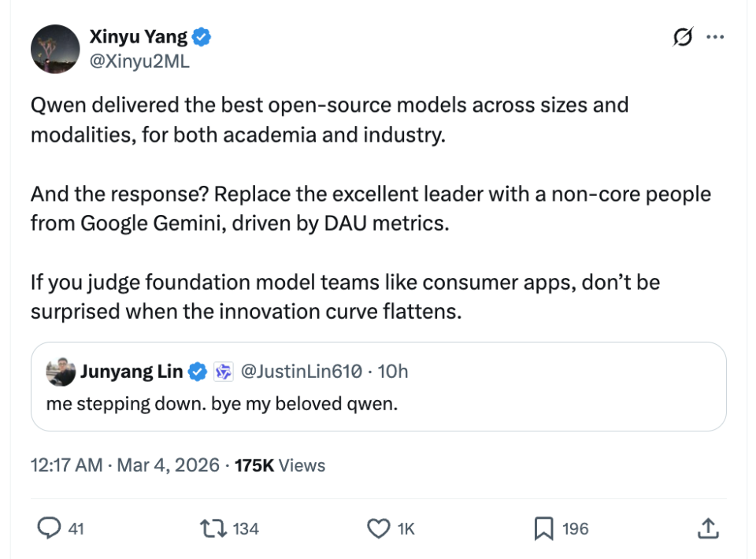
Task: Click the quoted tweet's 10h timestamp
Action: pos(393,372)
